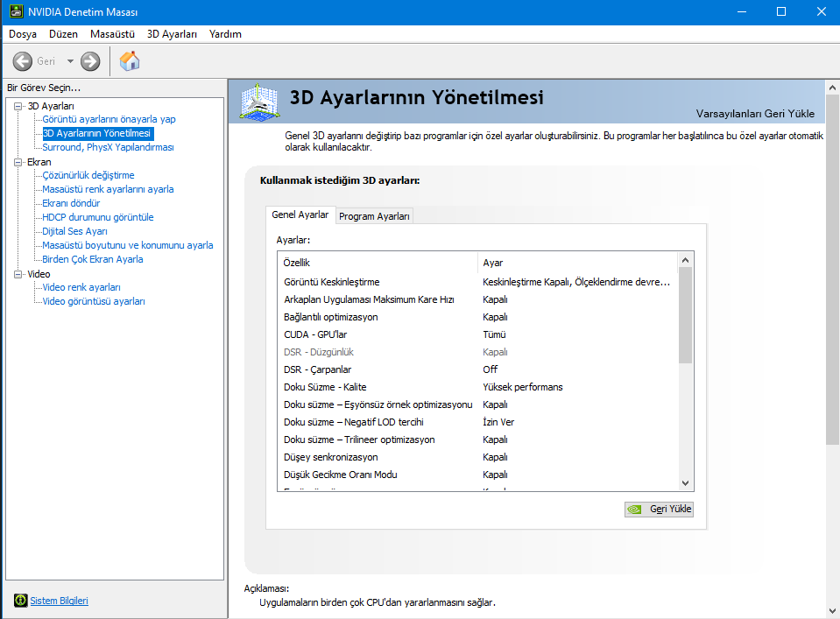This screenshot has height=619, width=840.
Task: Click the Tümü value for CUDA
Action: point(494,334)
